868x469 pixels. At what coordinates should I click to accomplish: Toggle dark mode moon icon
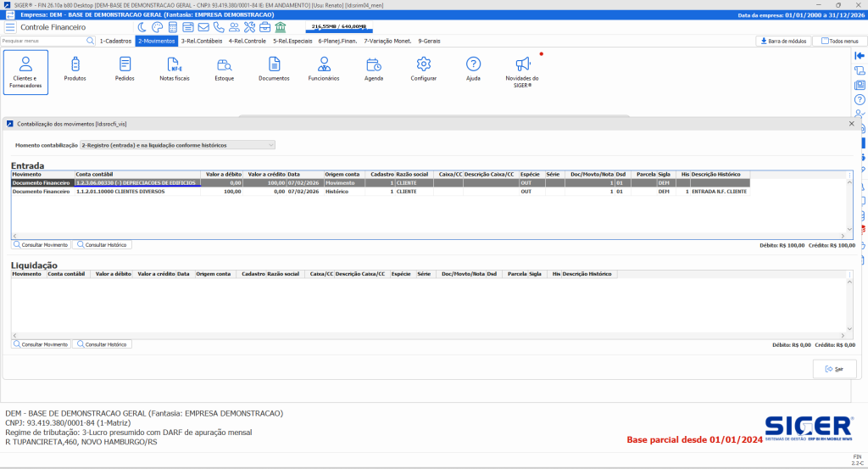pyautogui.click(x=143, y=27)
